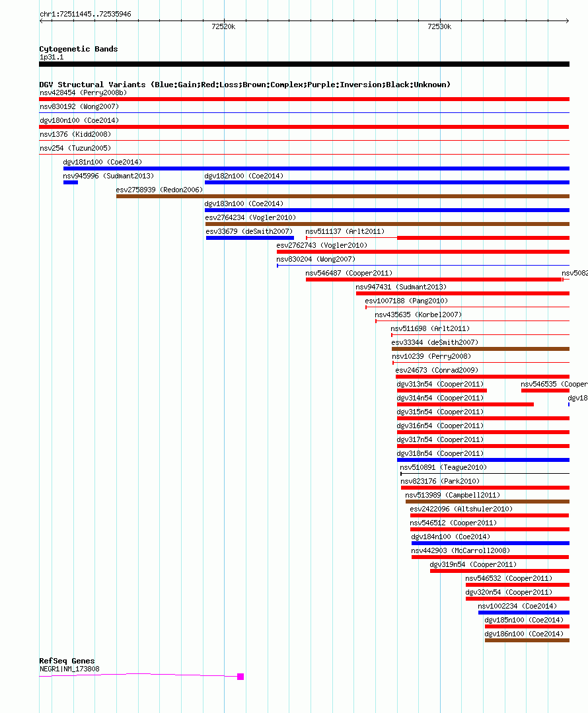The image size is (588, 713).
Task: Open the dgv180n100 (Coe2014) variant label
Action: pos(79,120)
